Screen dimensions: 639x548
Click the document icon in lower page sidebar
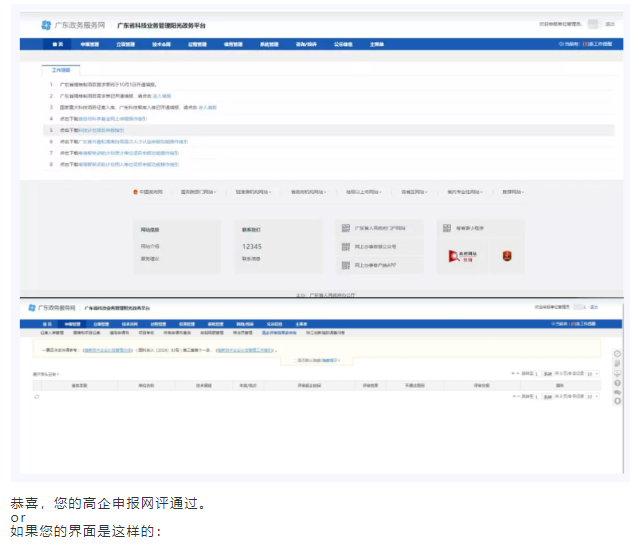pyautogui.click(x=617, y=363)
